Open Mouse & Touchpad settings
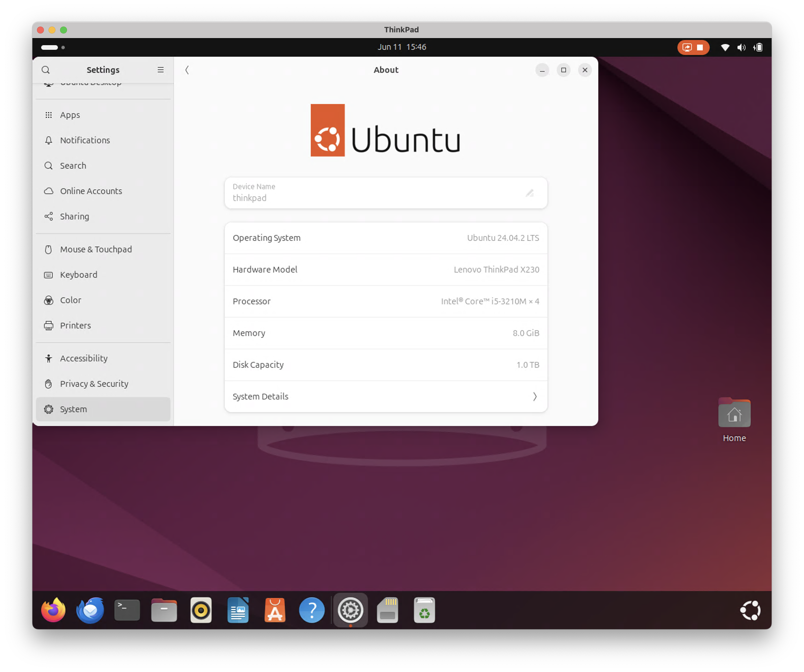804x672 pixels. click(95, 249)
